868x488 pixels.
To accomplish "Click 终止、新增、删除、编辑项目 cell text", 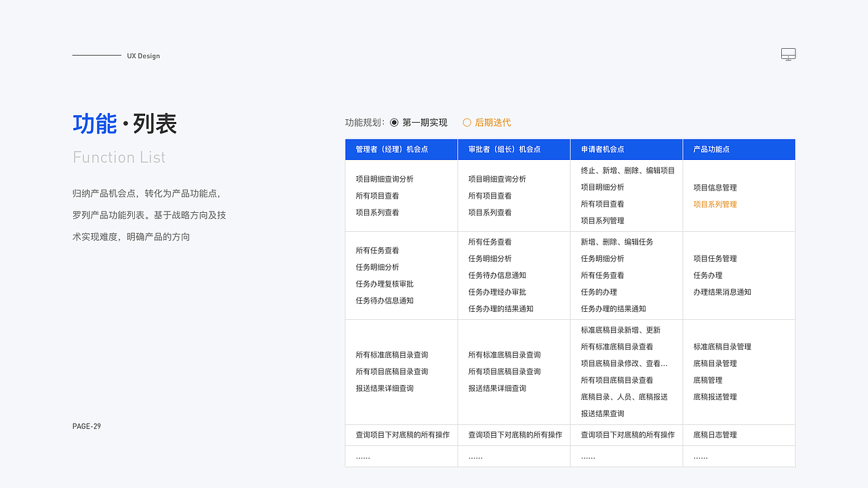I will point(628,171).
